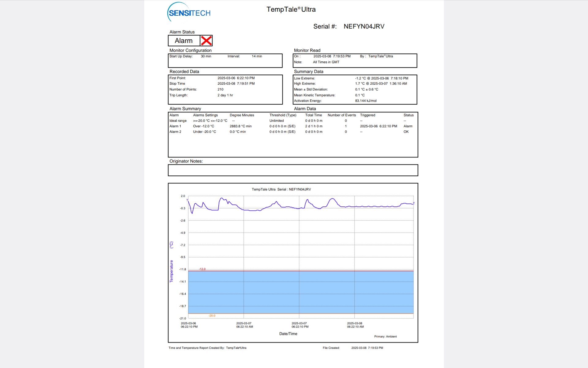Click x-axis label 2025-03-08 06:22:10 AM
This screenshot has height=368, width=588.
(x=355, y=325)
